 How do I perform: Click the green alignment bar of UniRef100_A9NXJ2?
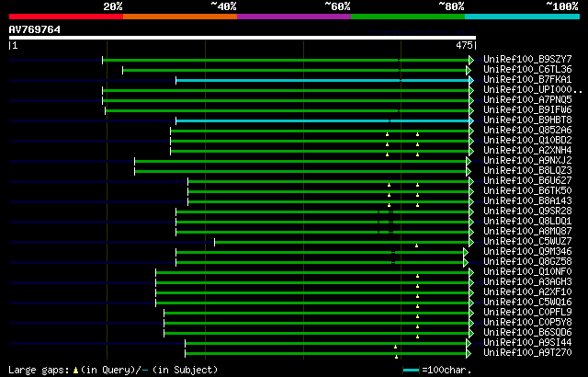[x=300, y=161]
